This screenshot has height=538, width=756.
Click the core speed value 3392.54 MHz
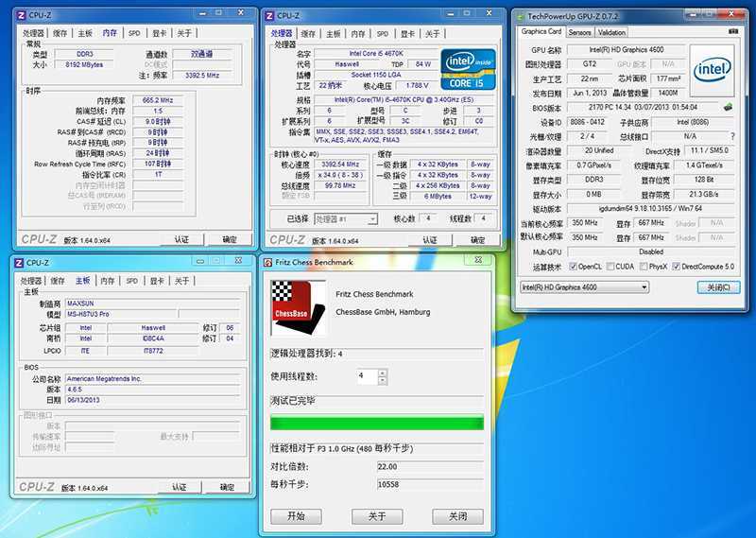[340, 165]
